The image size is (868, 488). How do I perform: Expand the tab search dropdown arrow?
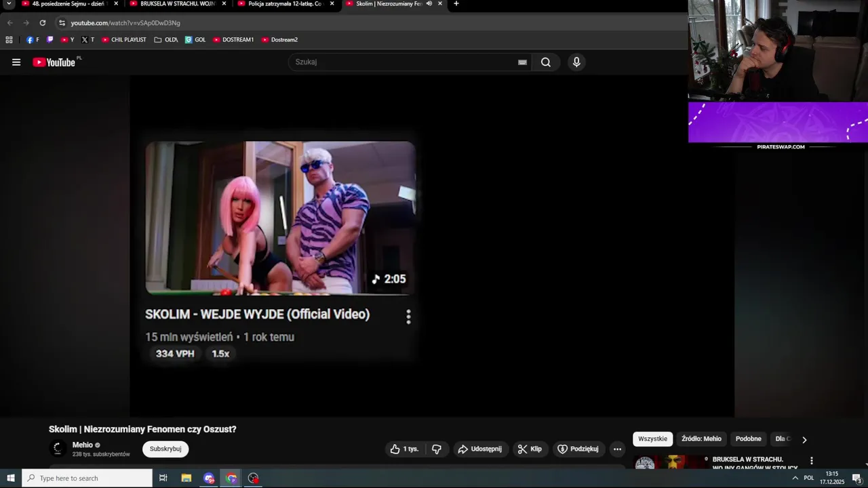(9, 4)
